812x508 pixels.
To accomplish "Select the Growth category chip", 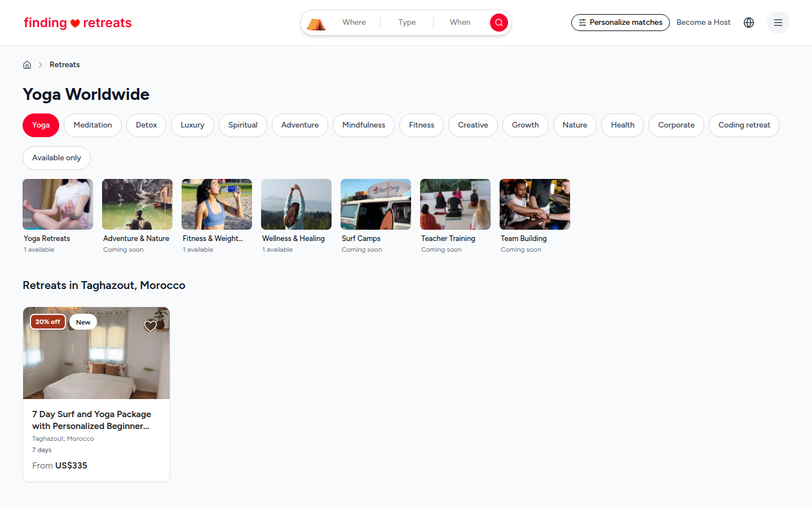I will click(526, 125).
